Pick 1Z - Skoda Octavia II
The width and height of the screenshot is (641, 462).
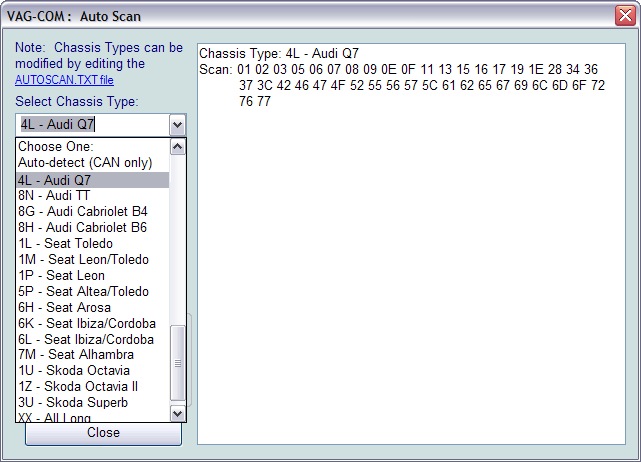tap(78, 387)
